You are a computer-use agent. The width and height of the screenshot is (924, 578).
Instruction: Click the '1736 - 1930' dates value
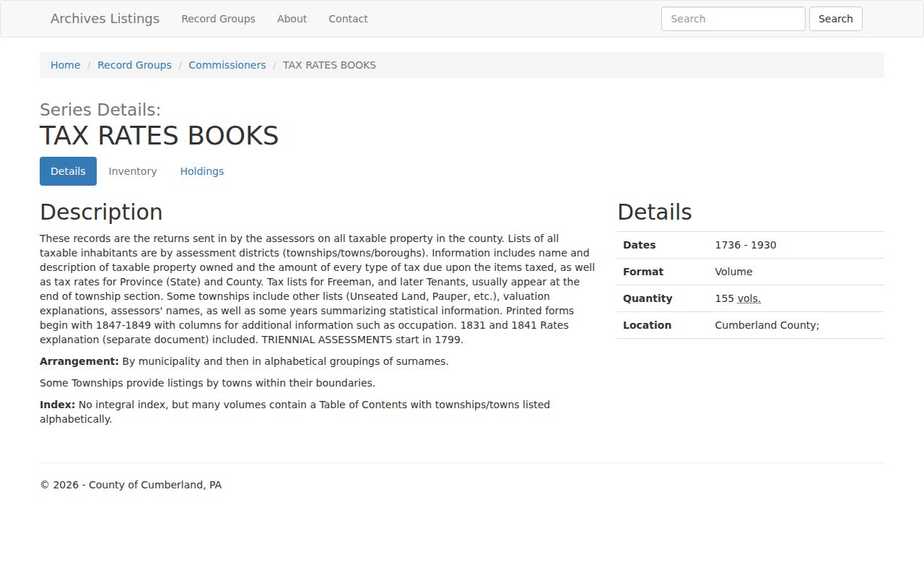click(x=746, y=245)
